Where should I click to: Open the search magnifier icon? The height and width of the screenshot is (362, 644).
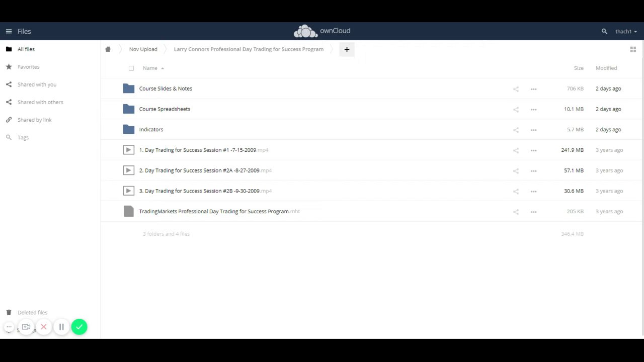(604, 31)
